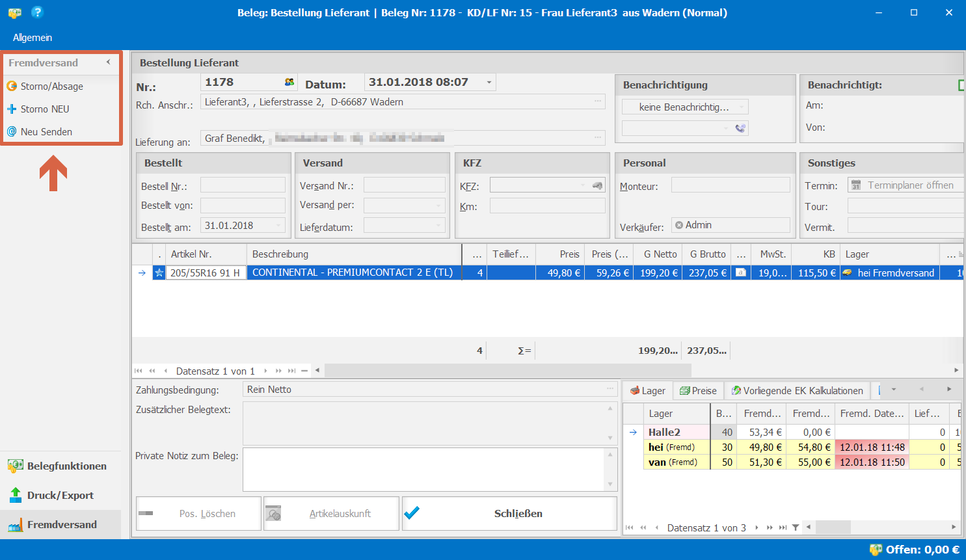Click the car icon in KFZ field

[x=597, y=185]
